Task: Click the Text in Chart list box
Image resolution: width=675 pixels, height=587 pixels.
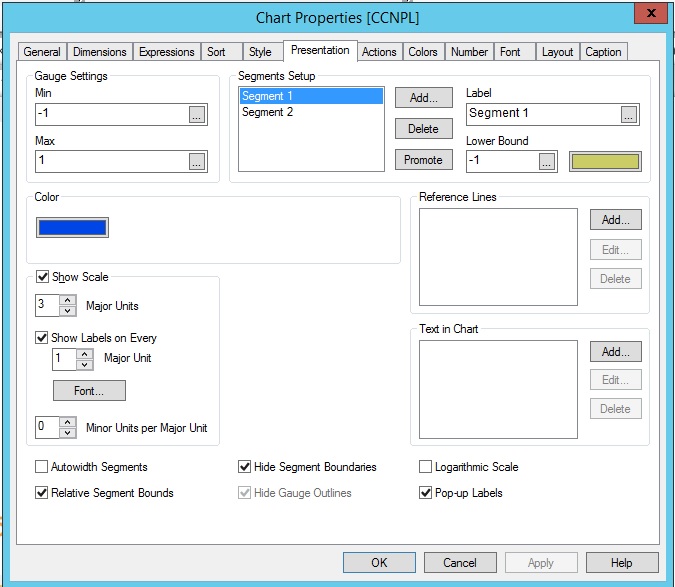Action: point(499,389)
